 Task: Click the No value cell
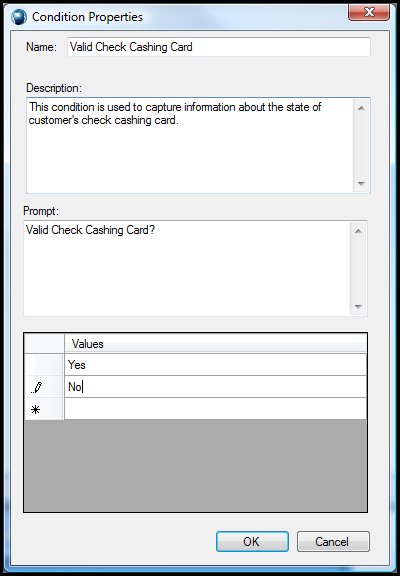click(x=216, y=387)
